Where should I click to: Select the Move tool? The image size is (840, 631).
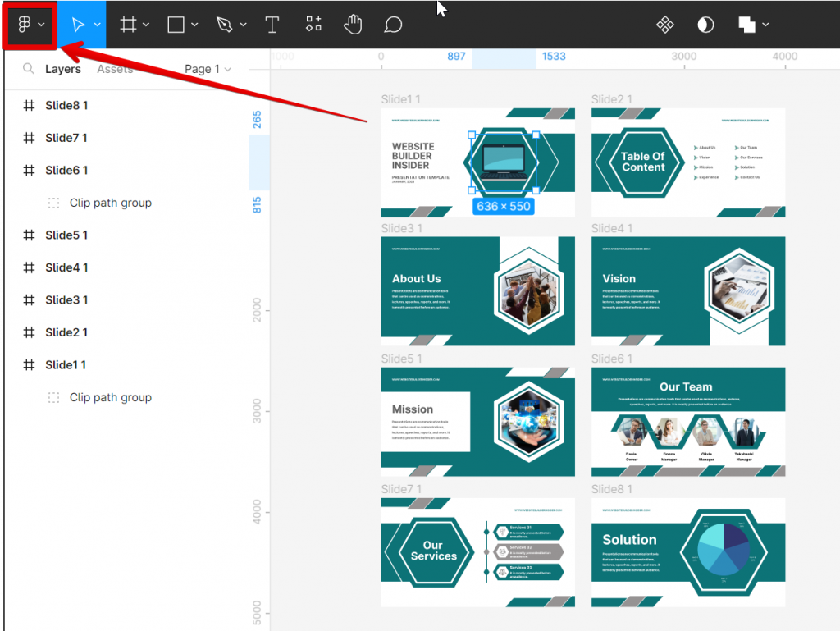pyautogui.click(x=80, y=24)
